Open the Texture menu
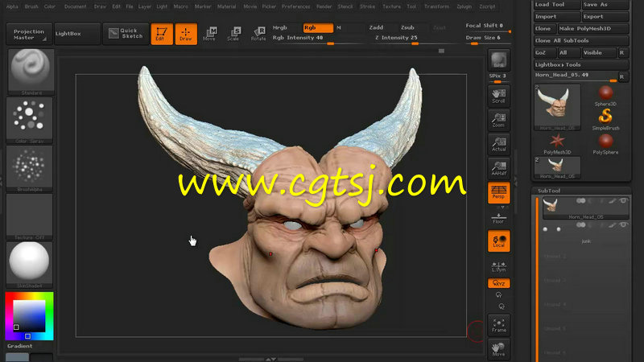The width and height of the screenshot is (644, 362). pyautogui.click(x=392, y=6)
